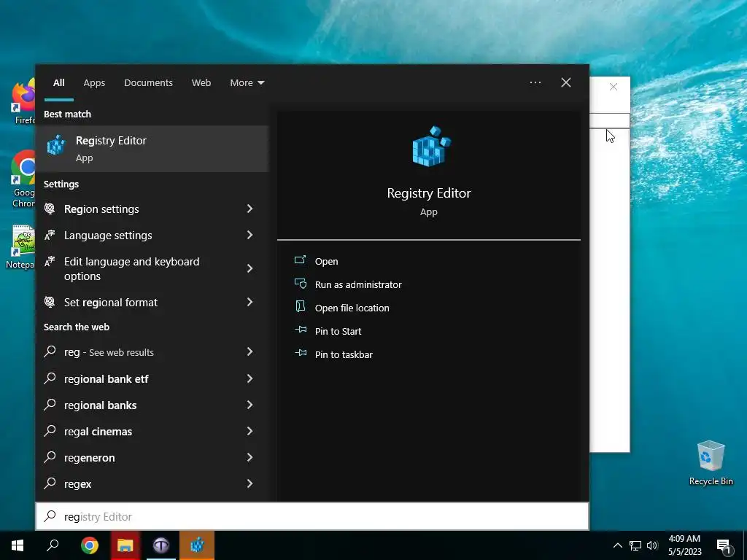Open File Explorer from the taskbar
The height and width of the screenshot is (560, 747).
[125, 545]
